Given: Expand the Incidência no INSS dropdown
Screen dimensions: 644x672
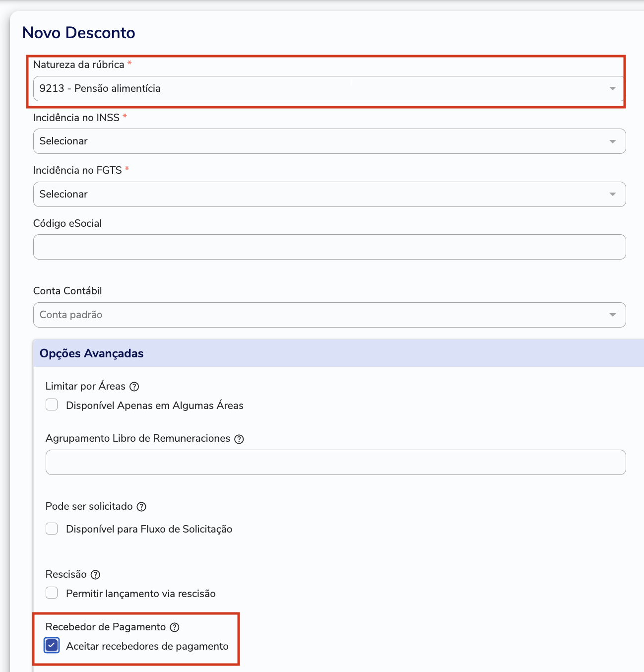Looking at the screenshot, I should pos(329,141).
